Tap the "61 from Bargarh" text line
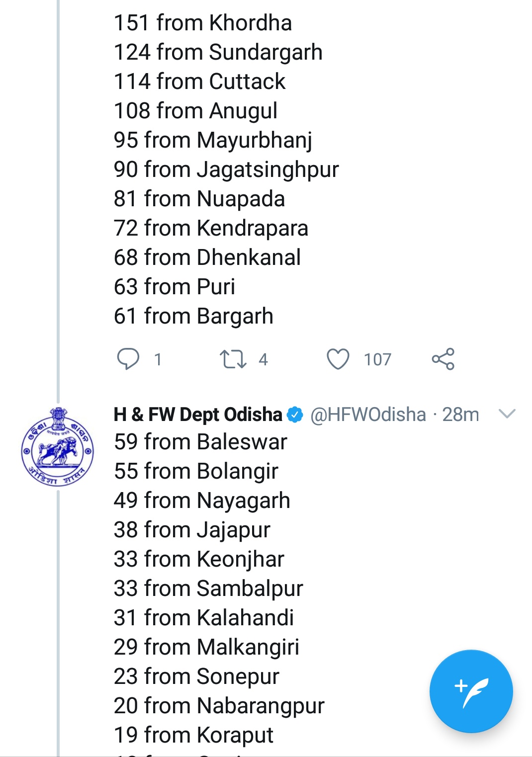The height and width of the screenshot is (757, 532). (193, 316)
